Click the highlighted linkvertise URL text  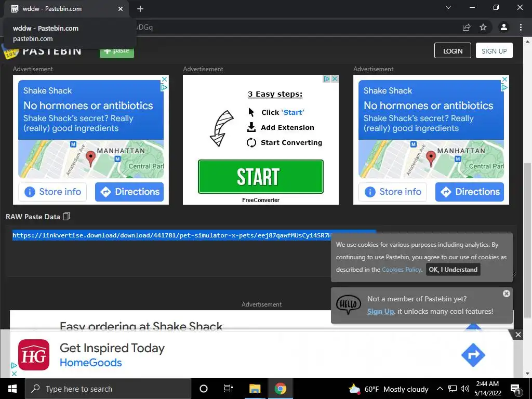point(171,235)
